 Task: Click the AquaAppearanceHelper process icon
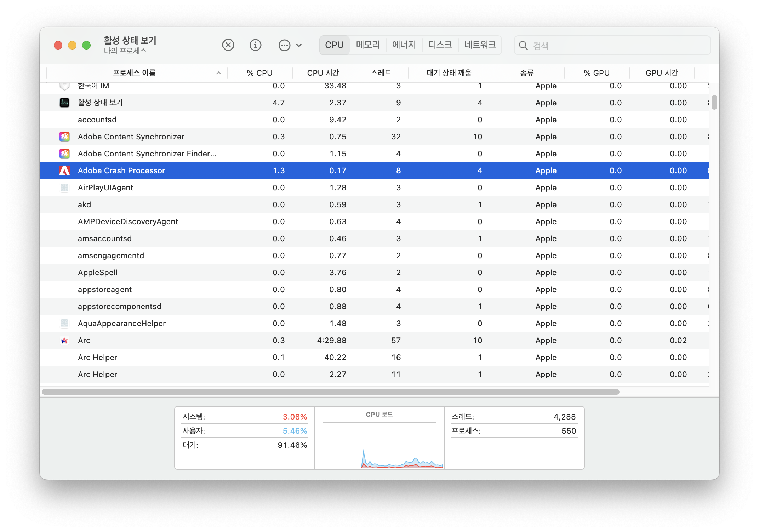point(64,323)
